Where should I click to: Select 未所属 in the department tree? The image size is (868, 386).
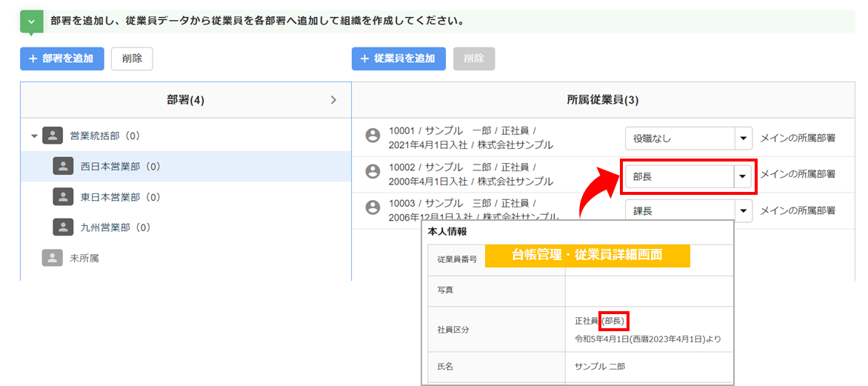pyautogui.click(x=84, y=259)
